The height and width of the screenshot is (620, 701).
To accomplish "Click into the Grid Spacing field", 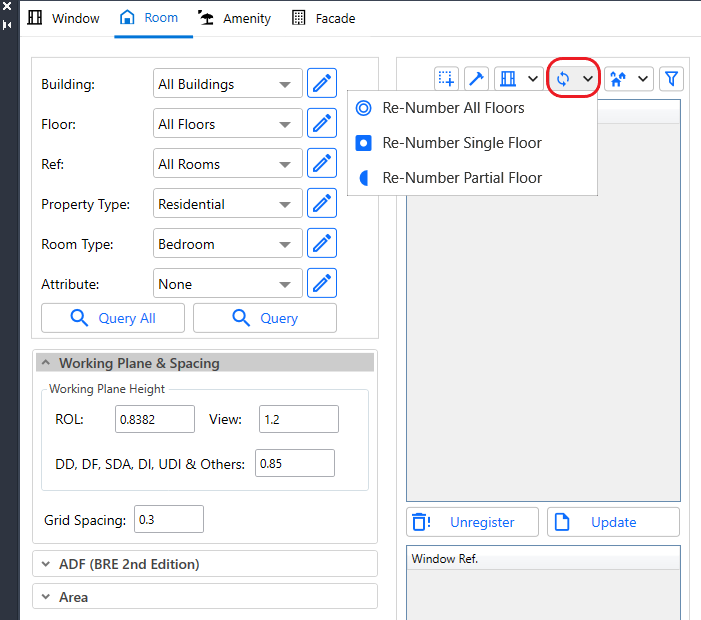I will pyautogui.click(x=168, y=520).
